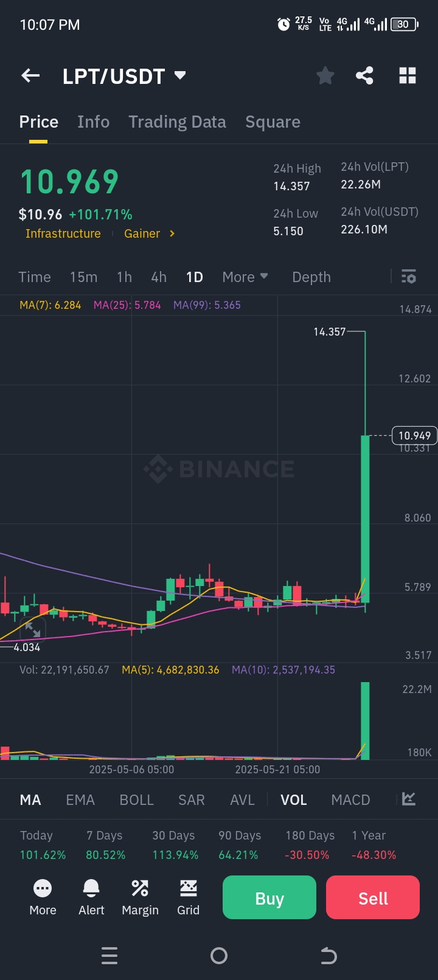
Task: Open the Grid trading icon
Action: 188,897
